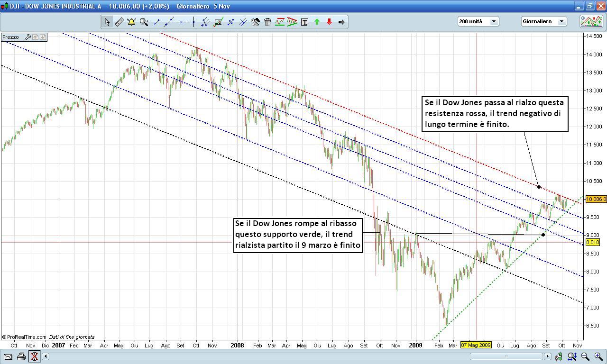
Task: Click the 2007 year axis label
Action: (x=58, y=345)
